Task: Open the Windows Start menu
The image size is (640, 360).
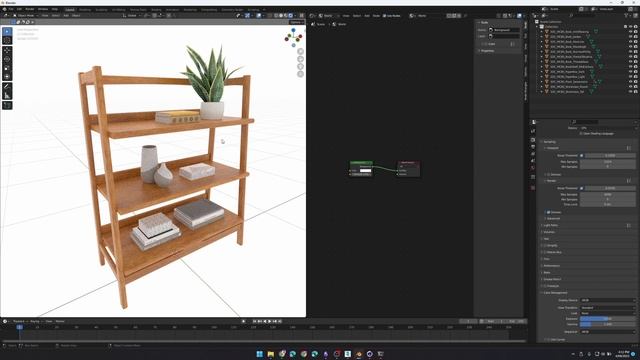Action: point(260,354)
